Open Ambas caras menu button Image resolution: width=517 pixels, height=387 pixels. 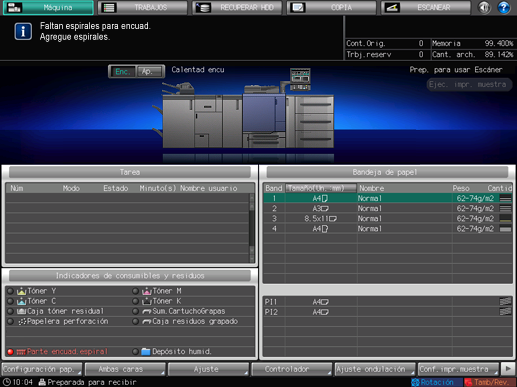tap(125, 369)
